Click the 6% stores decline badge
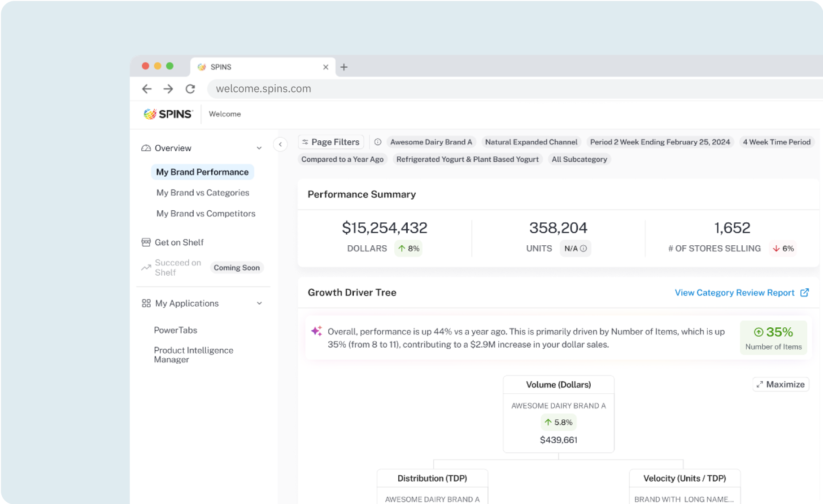Screen dimensions: 823x504 [x=783, y=248]
